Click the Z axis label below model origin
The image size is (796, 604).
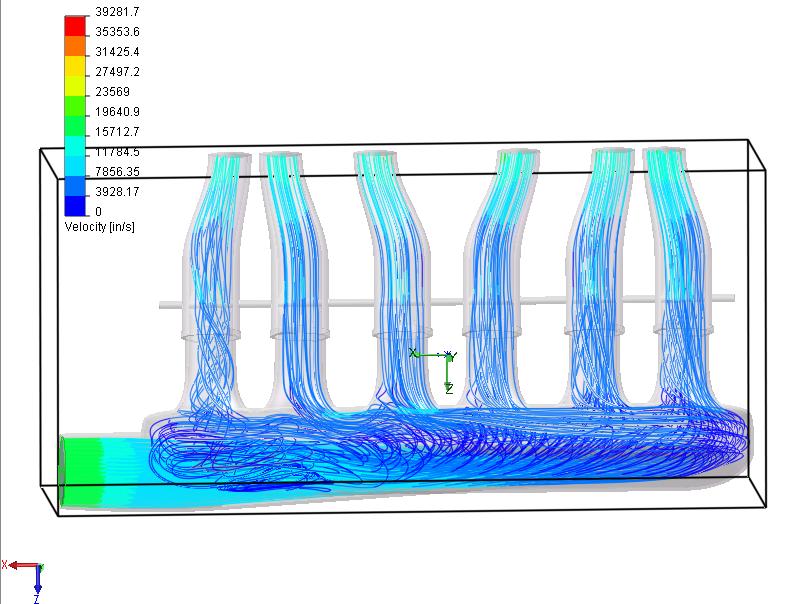coord(449,388)
